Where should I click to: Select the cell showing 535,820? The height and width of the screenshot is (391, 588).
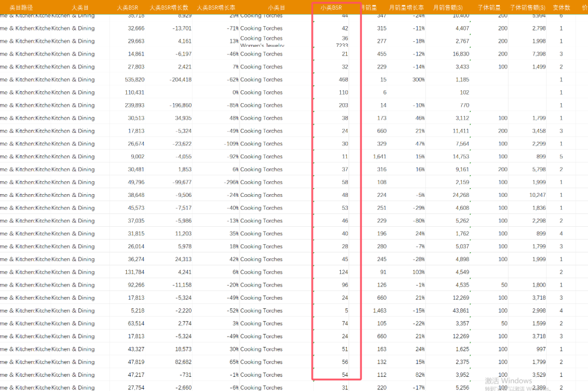134,79
